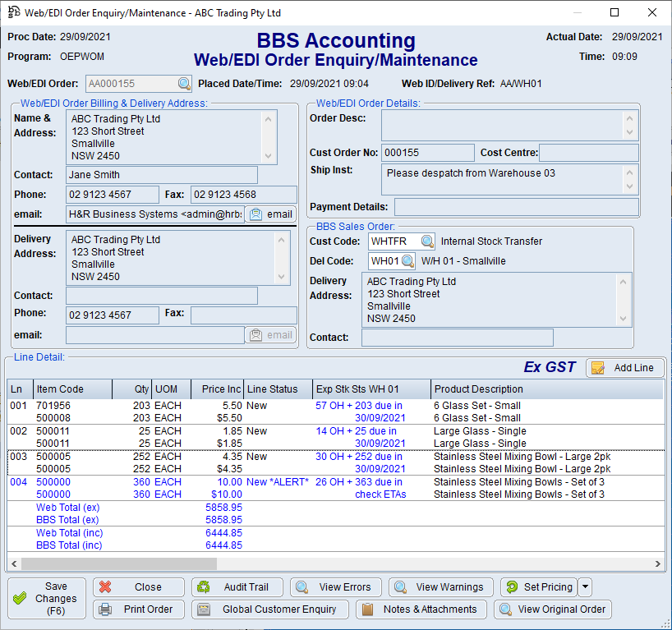Click the billing email button
This screenshot has height=630, width=672.
pos(270,214)
